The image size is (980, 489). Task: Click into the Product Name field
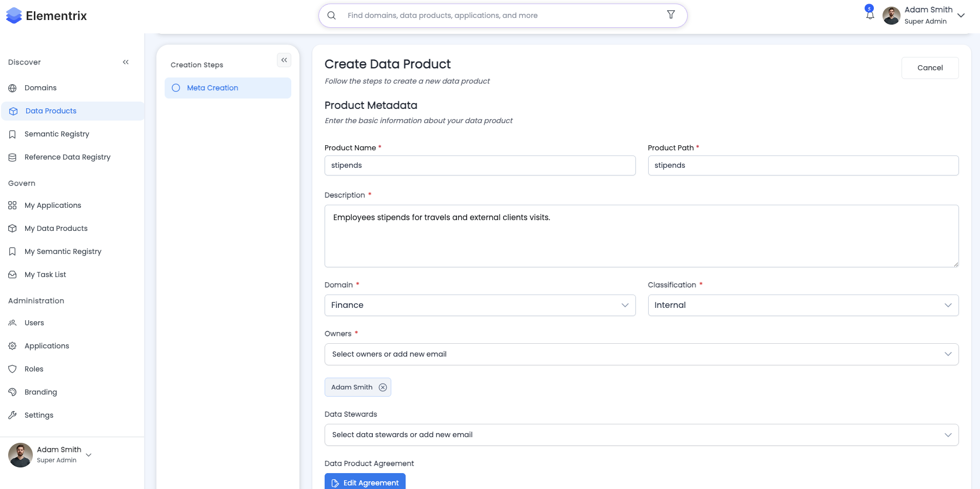pyautogui.click(x=479, y=165)
